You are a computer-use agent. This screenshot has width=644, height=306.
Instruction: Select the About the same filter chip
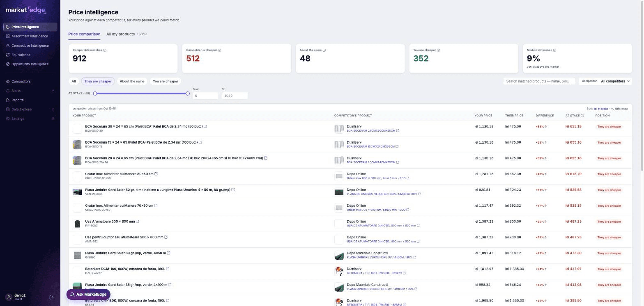tap(132, 81)
